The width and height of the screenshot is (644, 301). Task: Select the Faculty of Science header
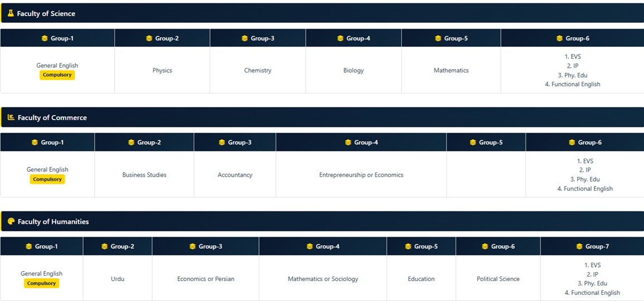(322, 13)
